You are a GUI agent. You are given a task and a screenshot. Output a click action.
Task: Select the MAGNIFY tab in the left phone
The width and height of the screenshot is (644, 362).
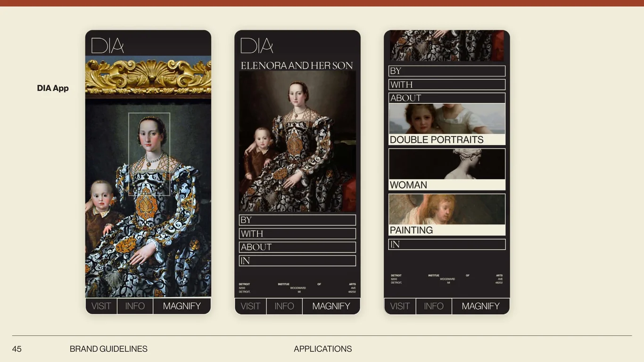pos(182,306)
